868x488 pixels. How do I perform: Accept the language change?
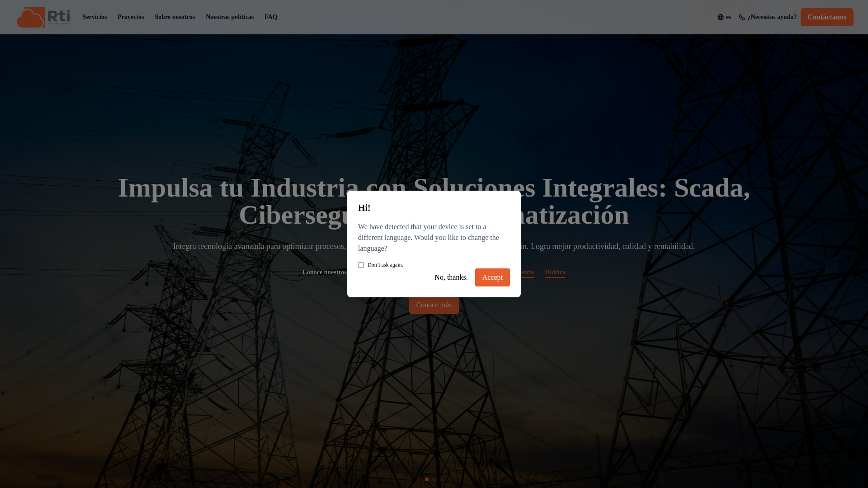[492, 277]
